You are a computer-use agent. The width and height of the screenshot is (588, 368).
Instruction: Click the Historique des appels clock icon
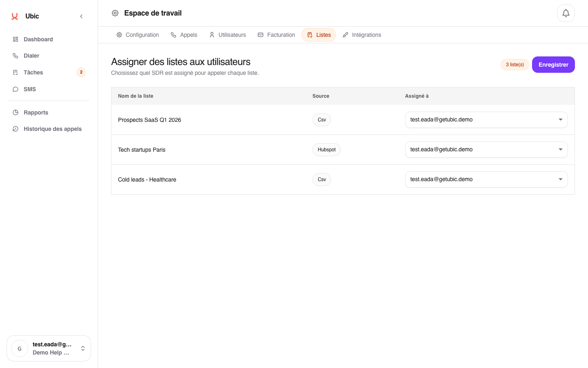pos(16,129)
